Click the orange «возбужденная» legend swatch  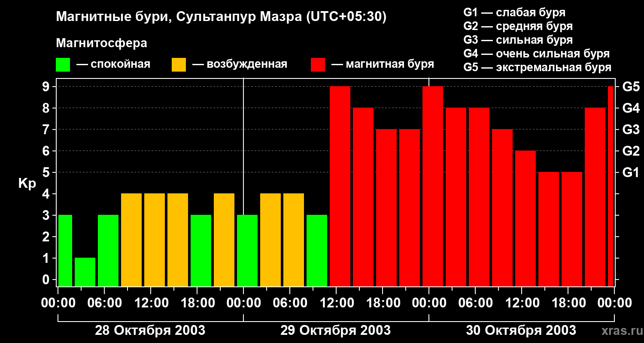pos(179,65)
